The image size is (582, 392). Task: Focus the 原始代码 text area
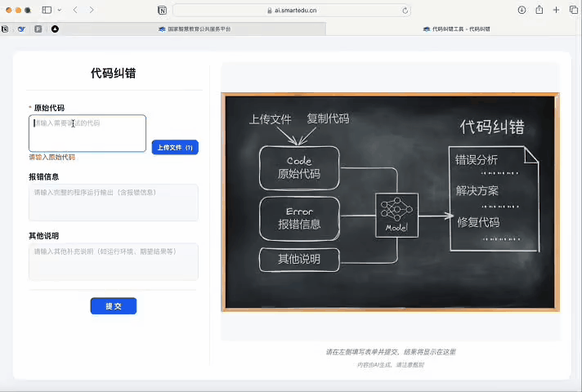[x=87, y=133]
